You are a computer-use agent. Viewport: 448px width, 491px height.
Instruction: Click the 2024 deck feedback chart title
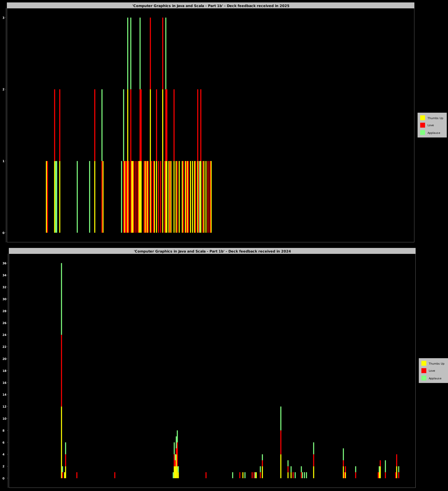(212, 251)
